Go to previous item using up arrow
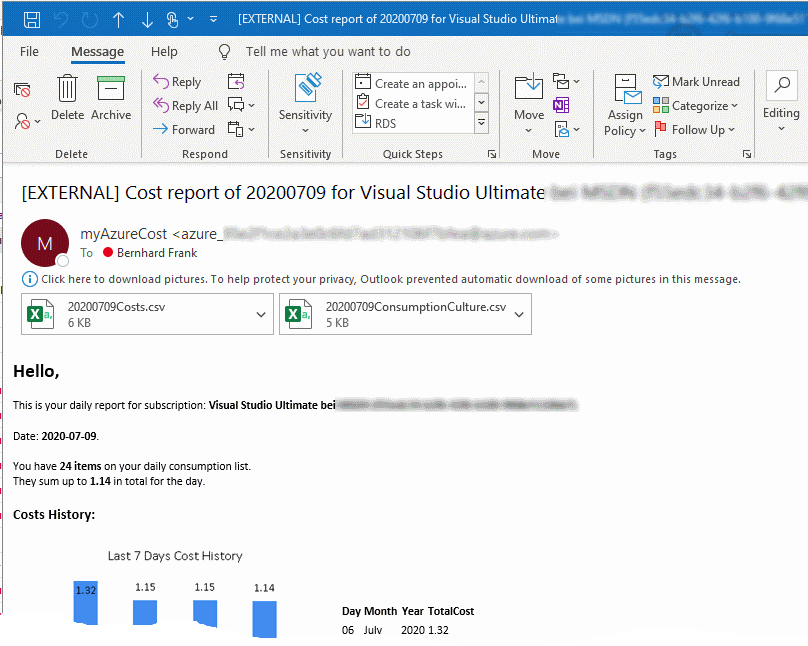Screen dimensions: 808x646 [118, 20]
